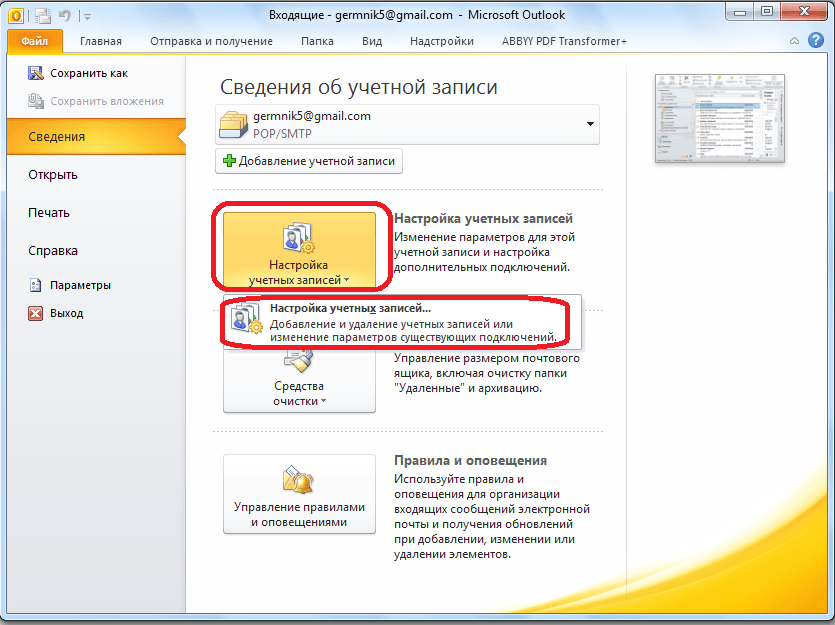Customize quick access toolbar dropdown arrow
This screenshot has height=625, width=835.
pos(86,16)
